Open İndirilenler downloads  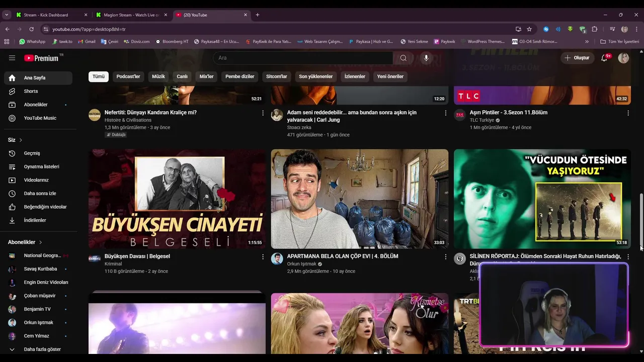[x=38, y=220]
